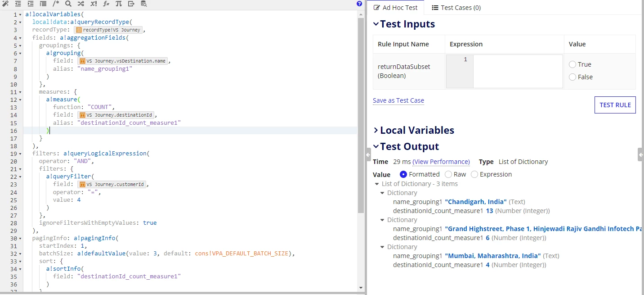
Task: Switch to the Test Cases (0) tab
Action: click(x=456, y=8)
